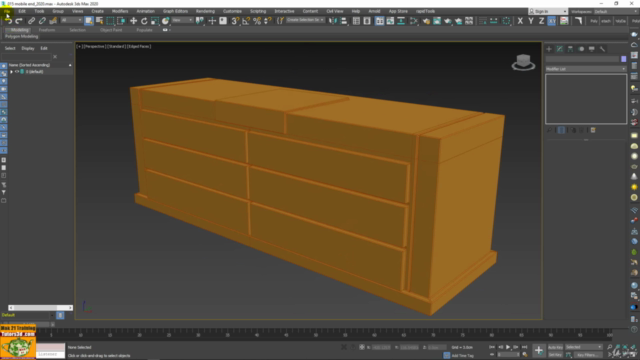
Task: Click the Set Key button
Action: (555, 355)
